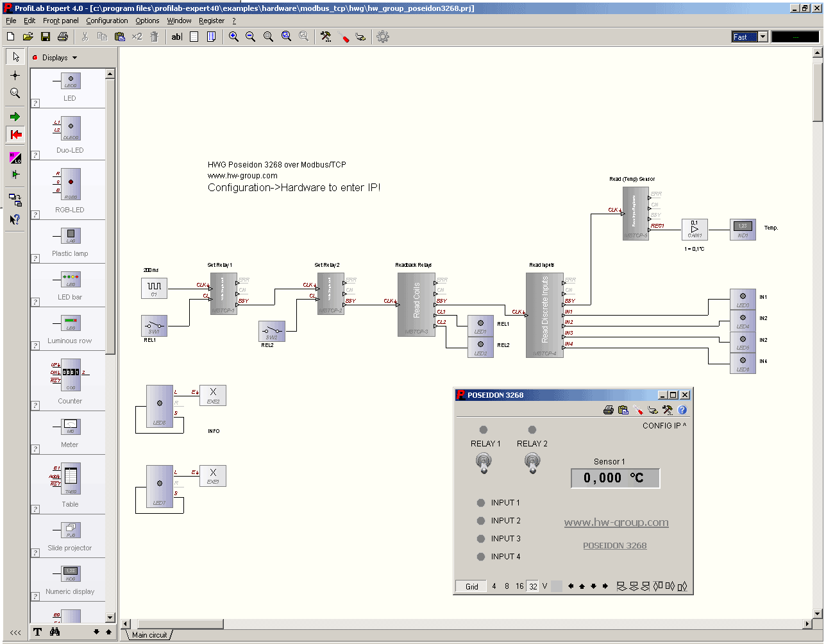Select grid size 16
Viewport: 826px width, 644px height.
point(519,586)
